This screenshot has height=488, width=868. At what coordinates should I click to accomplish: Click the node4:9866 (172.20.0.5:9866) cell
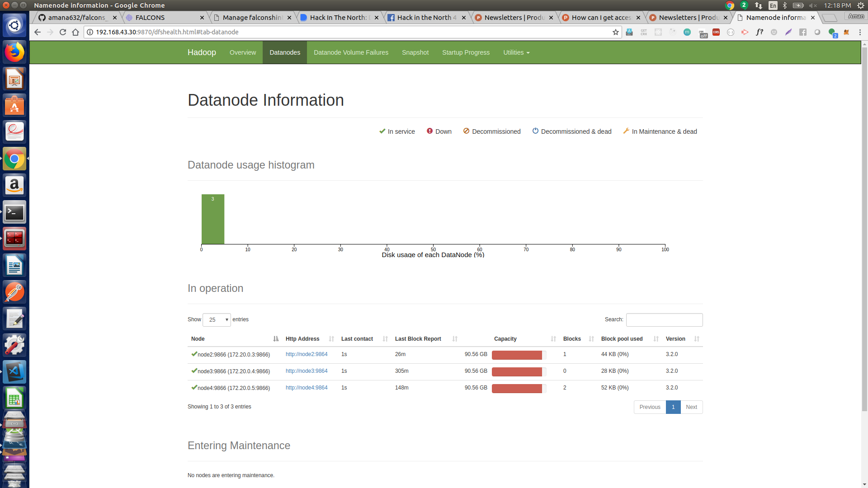pyautogui.click(x=234, y=388)
